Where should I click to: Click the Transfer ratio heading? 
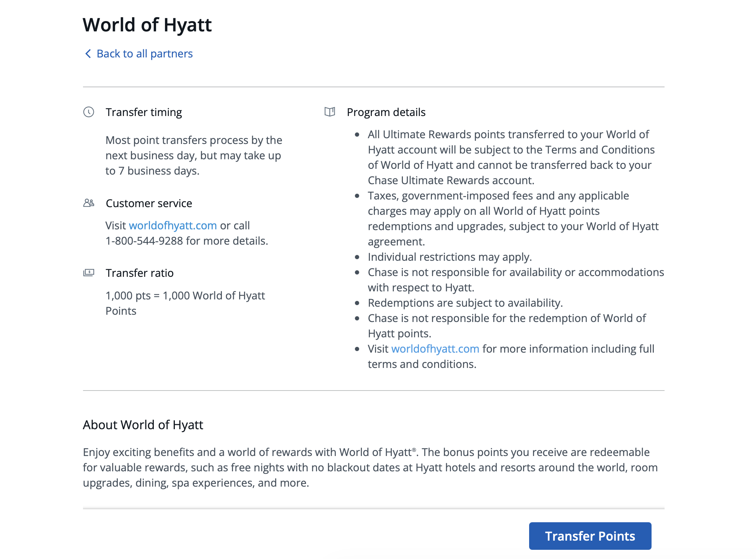pos(140,273)
